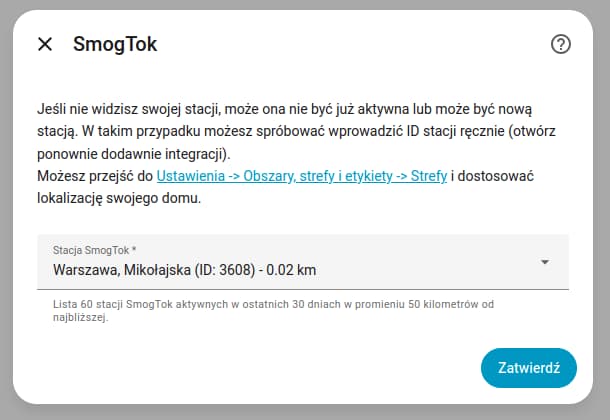Open the Stacja SmogTok combo box
Viewport: 610px width, 420px height.
[x=302, y=262]
